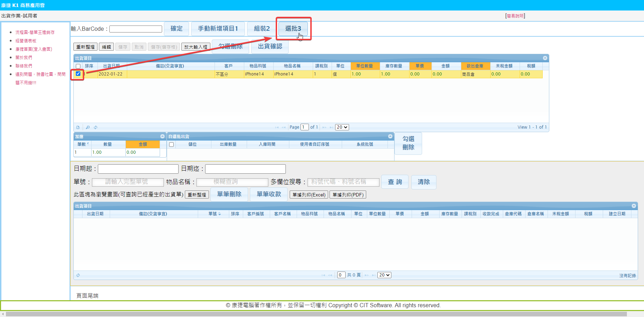Viewport: 644px width, 317px height.
Task: Click the search icon in shipment grid footer
Action: 88,128
